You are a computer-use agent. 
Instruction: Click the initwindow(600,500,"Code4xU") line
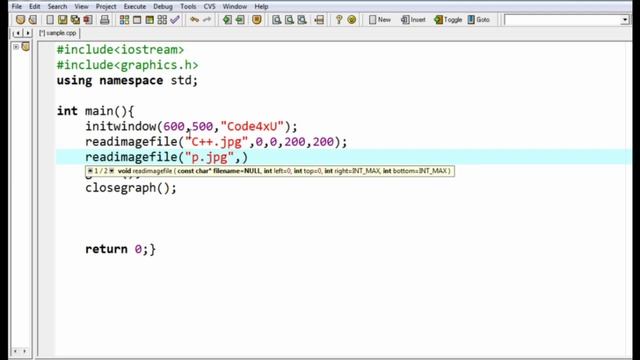[x=191, y=127]
